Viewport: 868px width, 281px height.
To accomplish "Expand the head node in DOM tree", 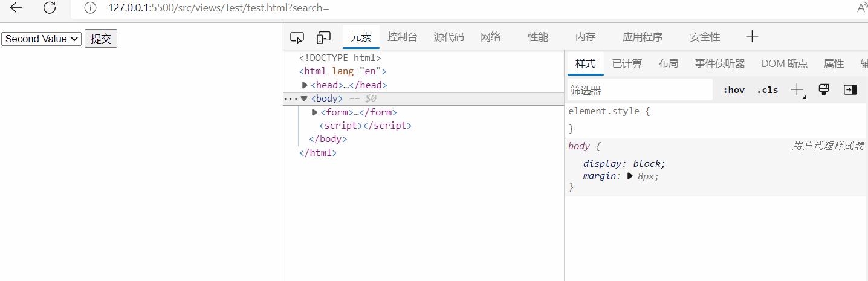I will 305,85.
